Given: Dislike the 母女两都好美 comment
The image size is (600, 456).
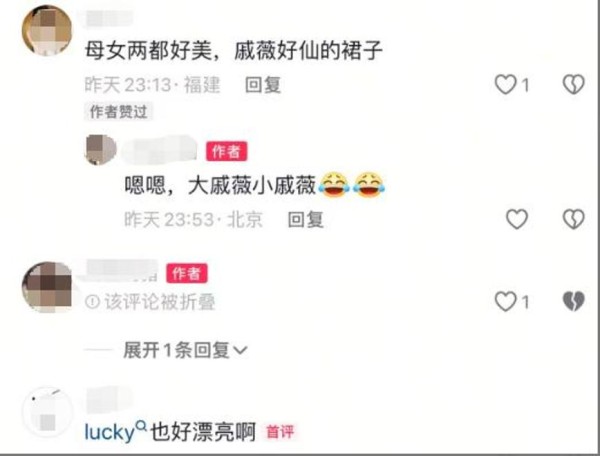Looking at the screenshot, I should 574,85.
